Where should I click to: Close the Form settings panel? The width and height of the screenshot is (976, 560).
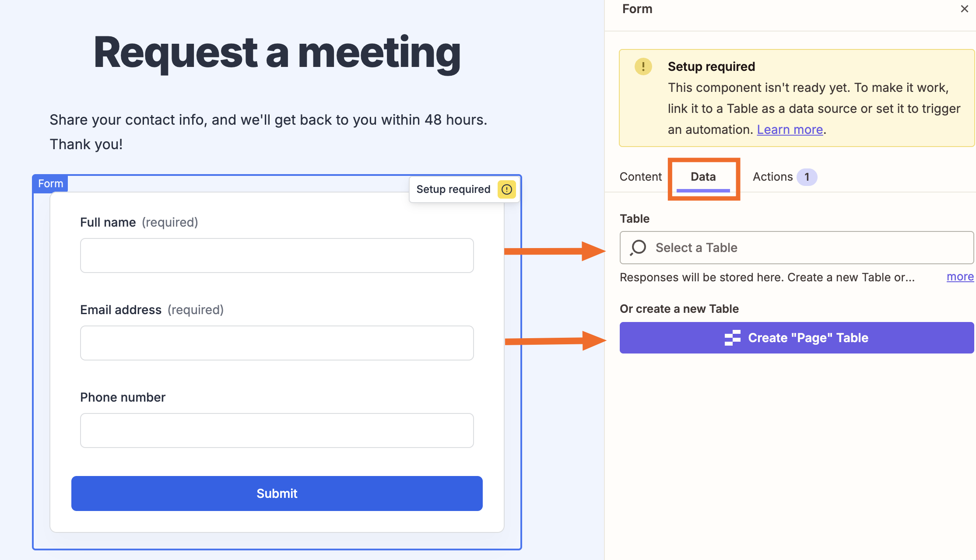tap(964, 9)
